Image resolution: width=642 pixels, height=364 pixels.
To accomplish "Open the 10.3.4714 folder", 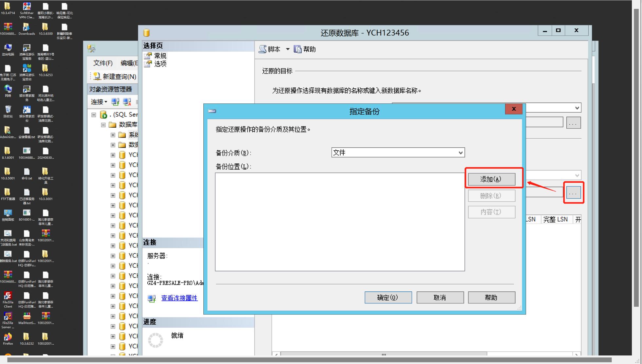I will tap(8, 8).
